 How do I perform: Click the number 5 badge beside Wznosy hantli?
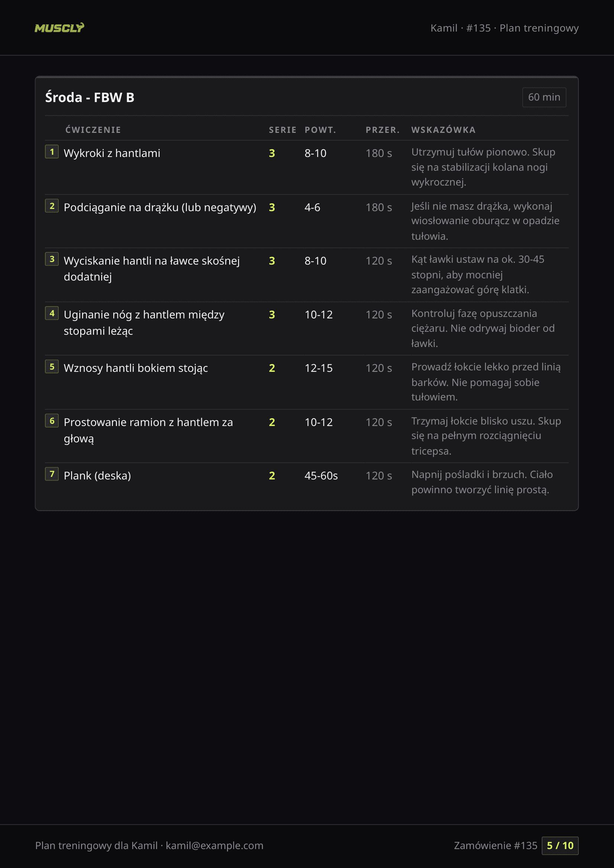52,367
